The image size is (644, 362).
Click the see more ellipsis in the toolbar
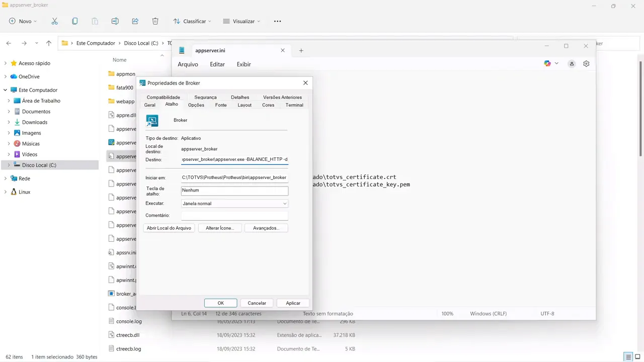(277, 21)
